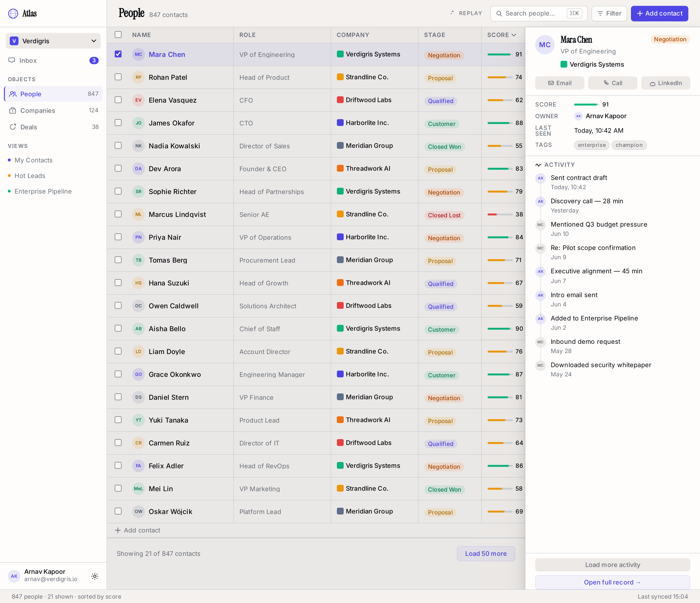700x603 pixels.
Task: Click the Load more activity button
Action: [612, 565]
